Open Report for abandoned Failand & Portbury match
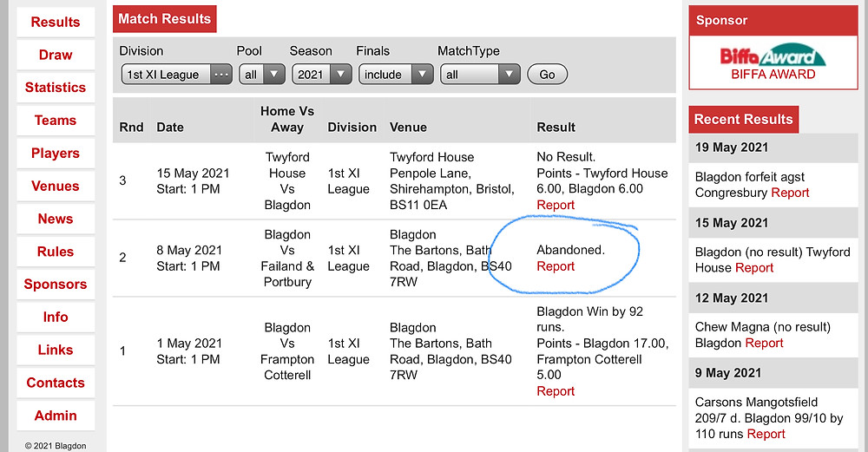868x452 pixels. coord(556,266)
